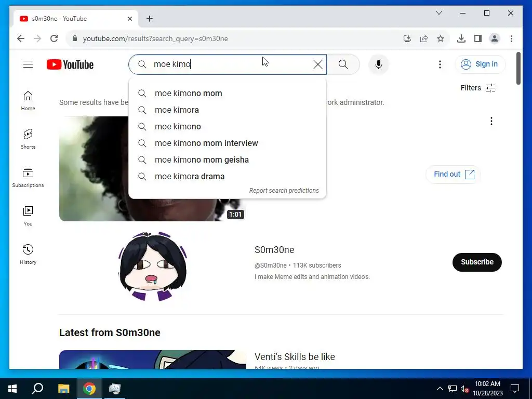Click the page vertical scrollbar
The width and height of the screenshot is (532, 399).
point(518,69)
